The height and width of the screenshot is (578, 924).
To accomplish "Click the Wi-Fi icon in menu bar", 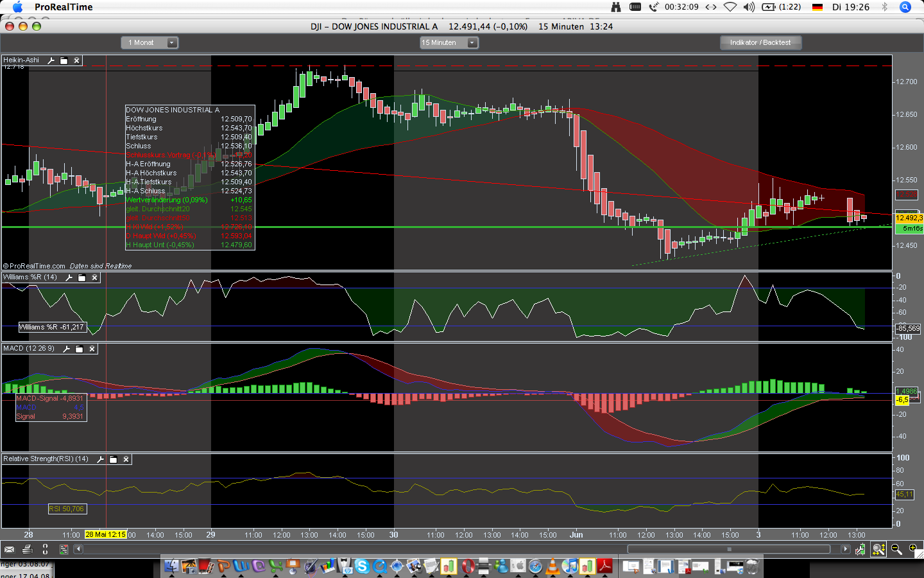I will (730, 7).
